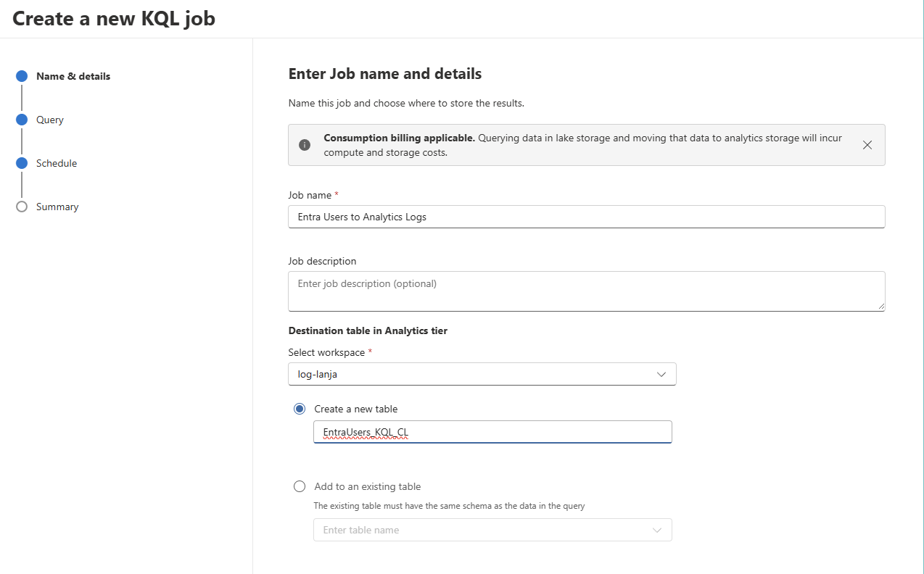The height and width of the screenshot is (574, 924).
Task: Choose the Add to an existing table option
Action: (300, 486)
